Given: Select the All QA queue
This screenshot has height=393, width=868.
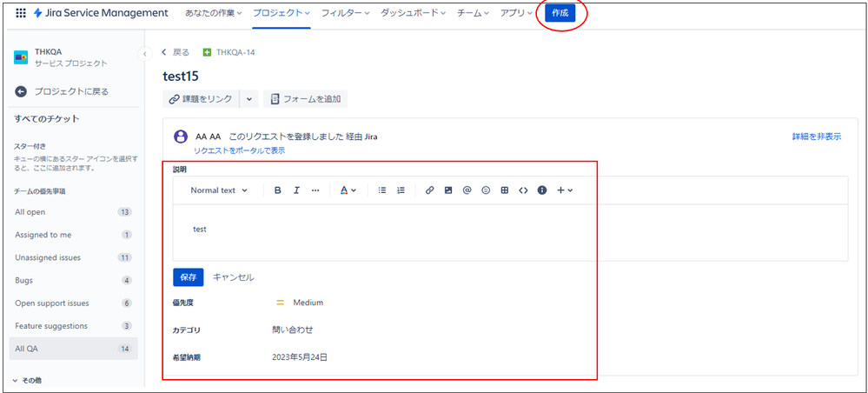Looking at the screenshot, I should click(x=74, y=349).
